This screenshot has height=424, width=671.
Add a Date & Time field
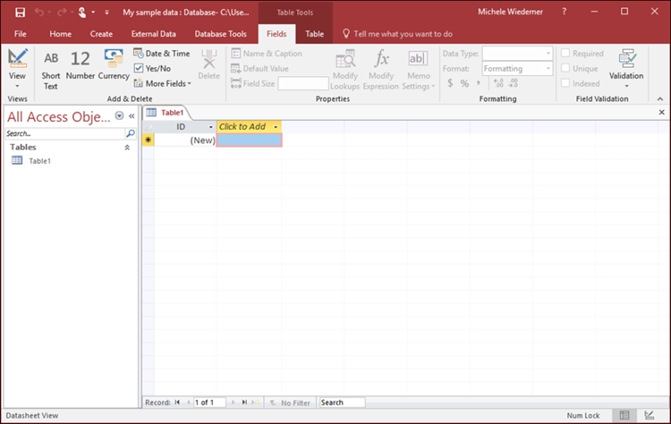pyautogui.click(x=161, y=53)
